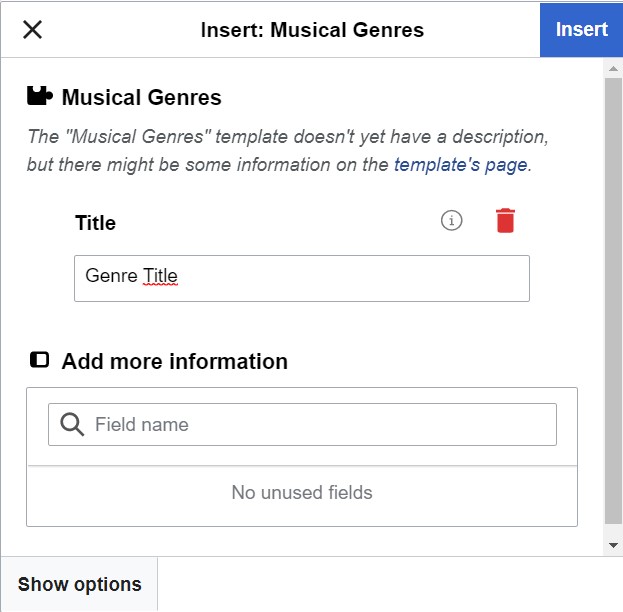Click the Title parameter label
This screenshot has width=623, height=612.
point(95,223)
